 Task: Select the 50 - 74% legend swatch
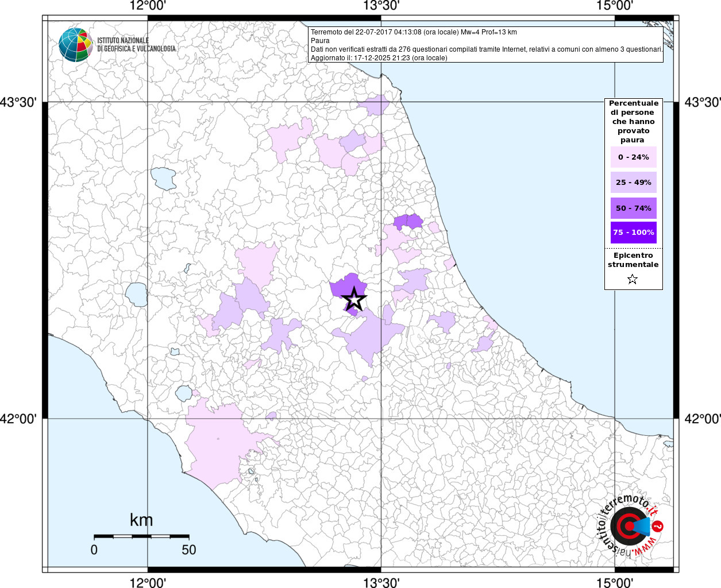[x=633, y=208]
